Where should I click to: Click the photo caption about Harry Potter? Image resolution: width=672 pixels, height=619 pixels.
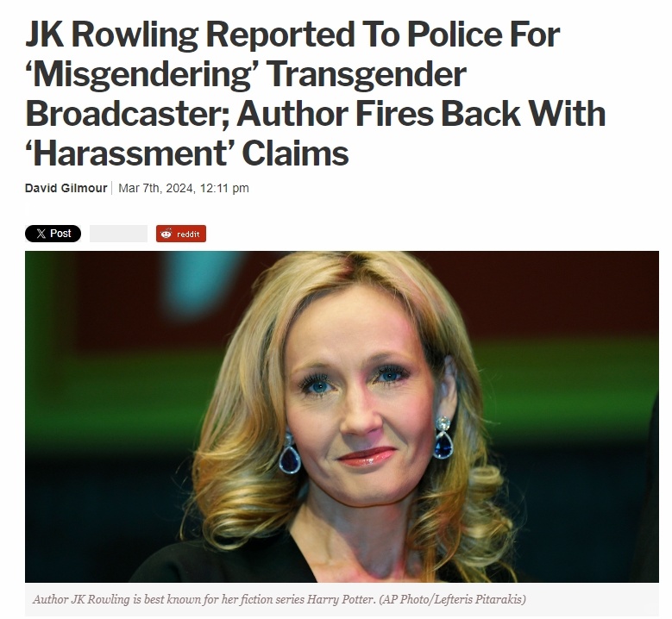pos(279,599)
